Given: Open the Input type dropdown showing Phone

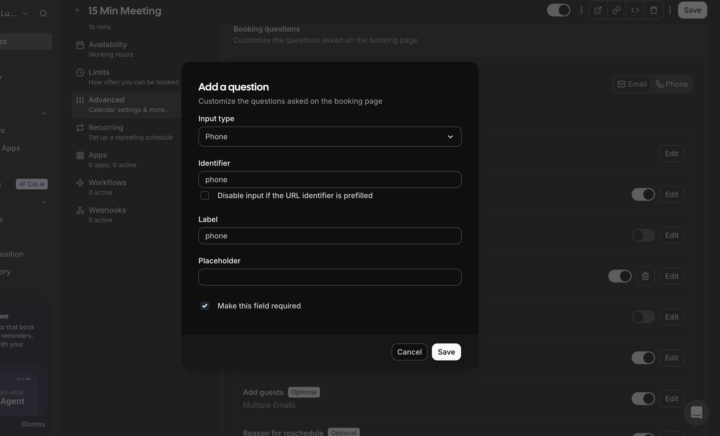Looking at the screenshot, I should tap(330, 137).
